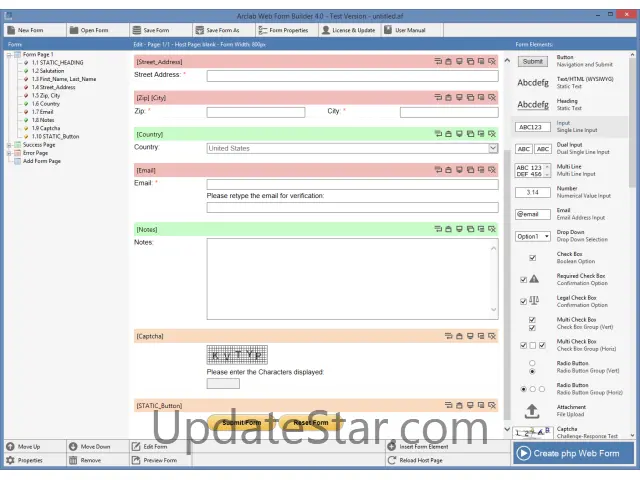Open the User Manual
Image resolution: width=640 pixels, height=480 pixels.
coord(412,30)
